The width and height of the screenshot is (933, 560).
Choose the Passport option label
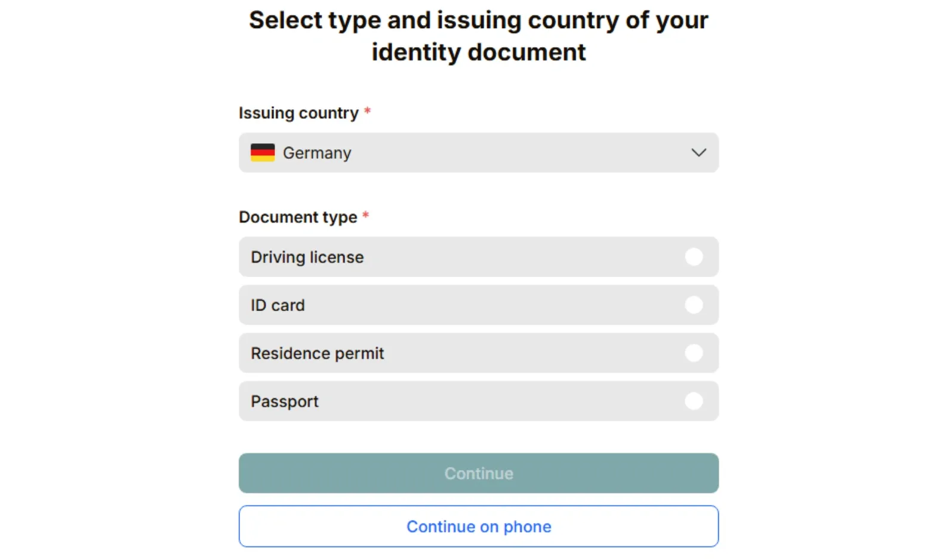coord(285,402)
